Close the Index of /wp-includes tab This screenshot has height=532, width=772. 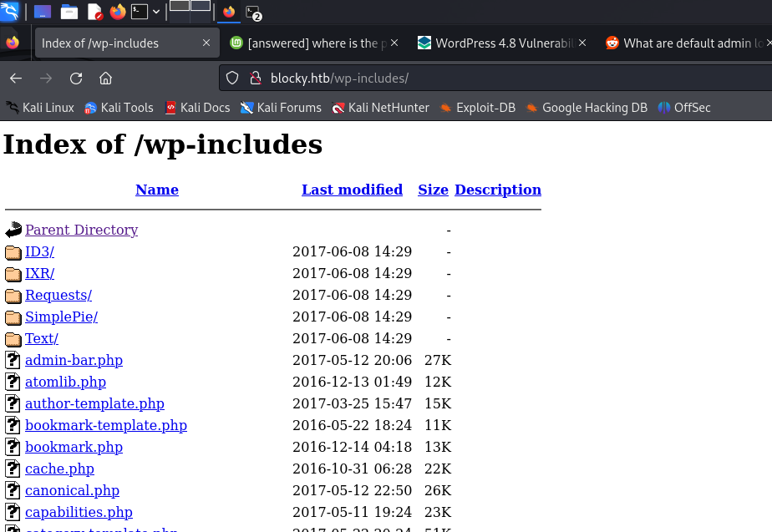[206, 43]
